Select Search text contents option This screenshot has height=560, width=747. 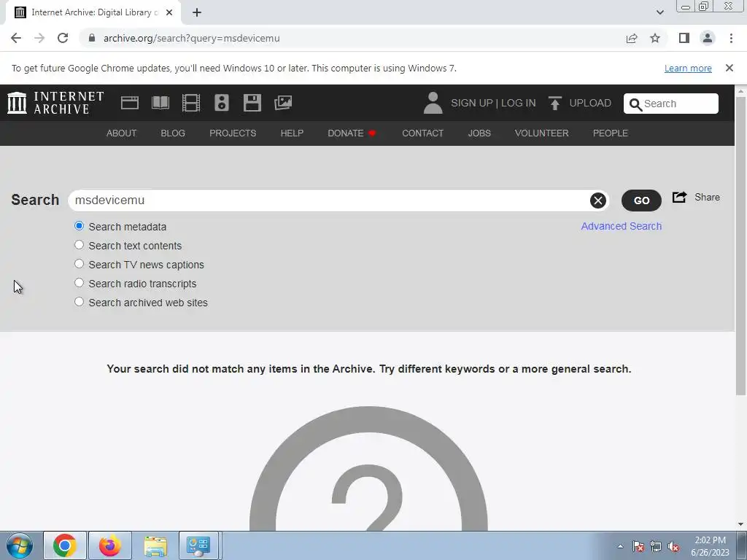click(x=79, y=245)
